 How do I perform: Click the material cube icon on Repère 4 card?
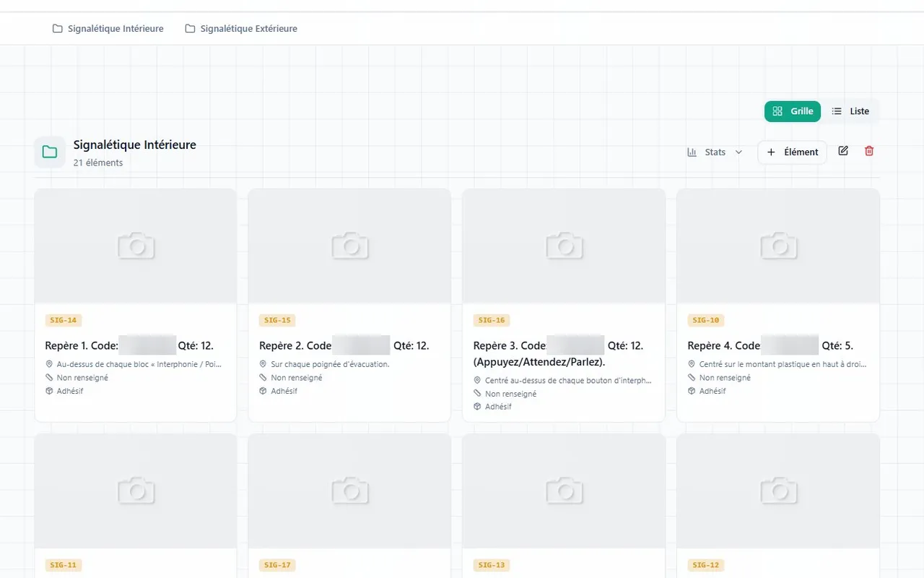point(692,391)
